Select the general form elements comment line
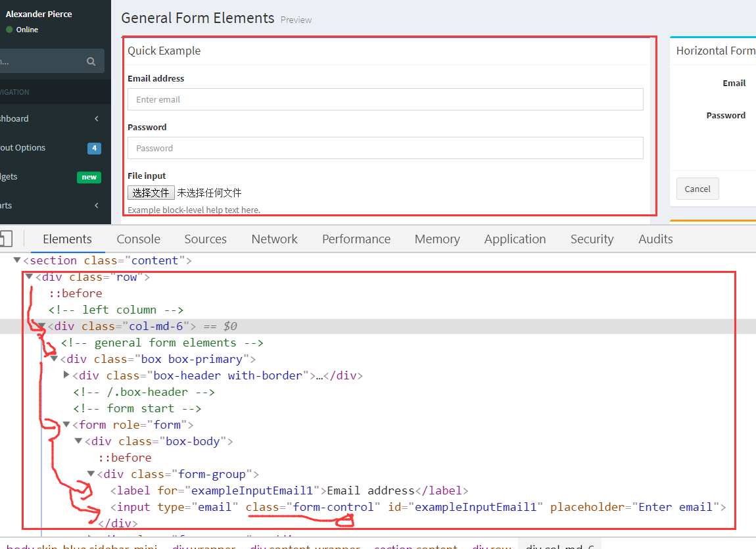The height and width of the screenshot is (549, 756). coord(162,343)
